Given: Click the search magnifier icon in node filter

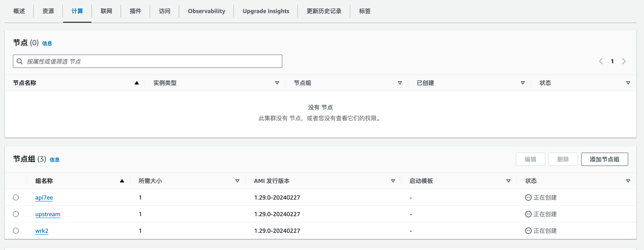Looking at the screenshot, I should coord(20,61).
